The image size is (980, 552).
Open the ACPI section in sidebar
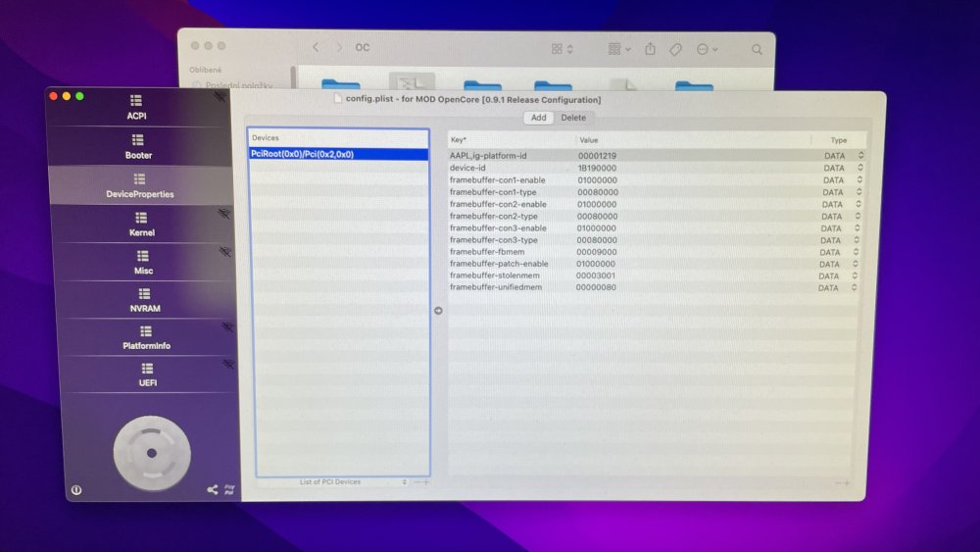pyautogui.click(x=136, y=107)
